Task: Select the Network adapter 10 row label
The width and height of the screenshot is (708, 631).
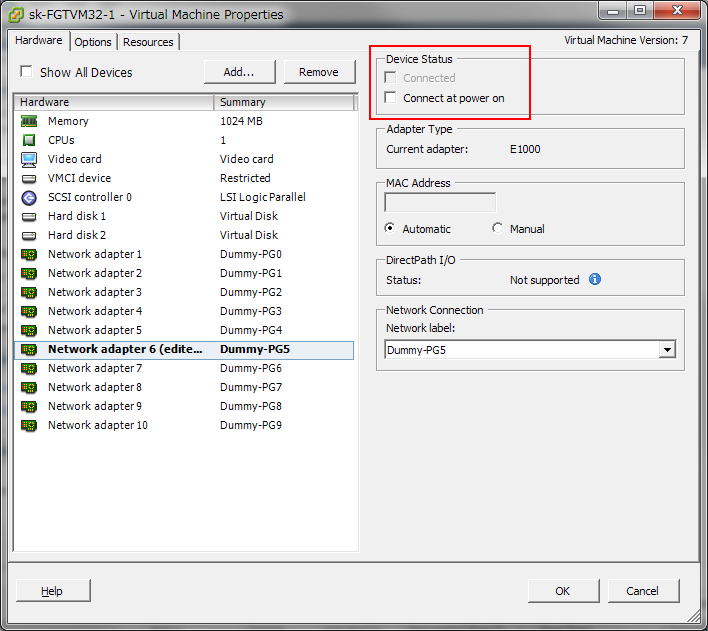Action: [98, 425]
